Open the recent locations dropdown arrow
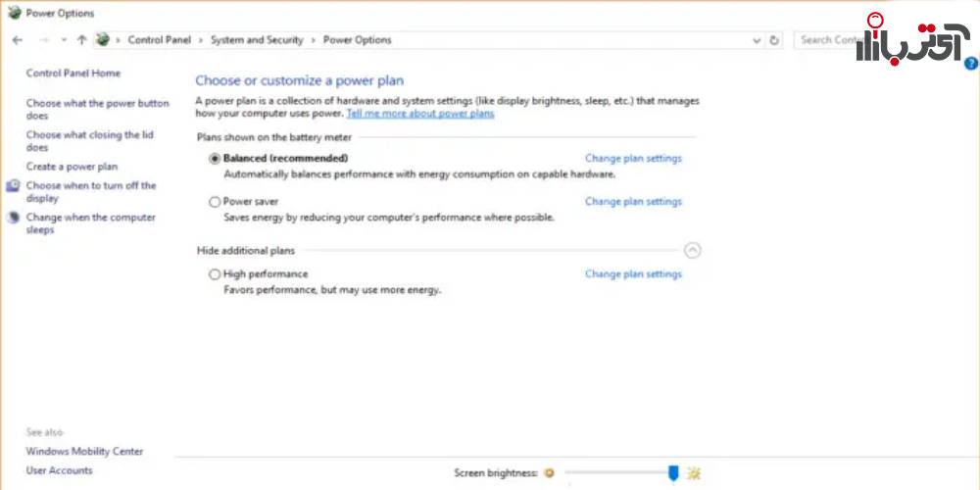The width and height of the screenshot is (980, 490). pyautogui.click(x=64, y=40)
